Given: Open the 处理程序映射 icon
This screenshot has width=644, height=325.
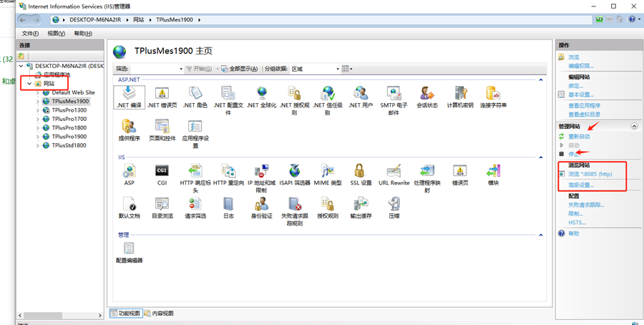Looking at the screenshot, I should tap(427, 178).
